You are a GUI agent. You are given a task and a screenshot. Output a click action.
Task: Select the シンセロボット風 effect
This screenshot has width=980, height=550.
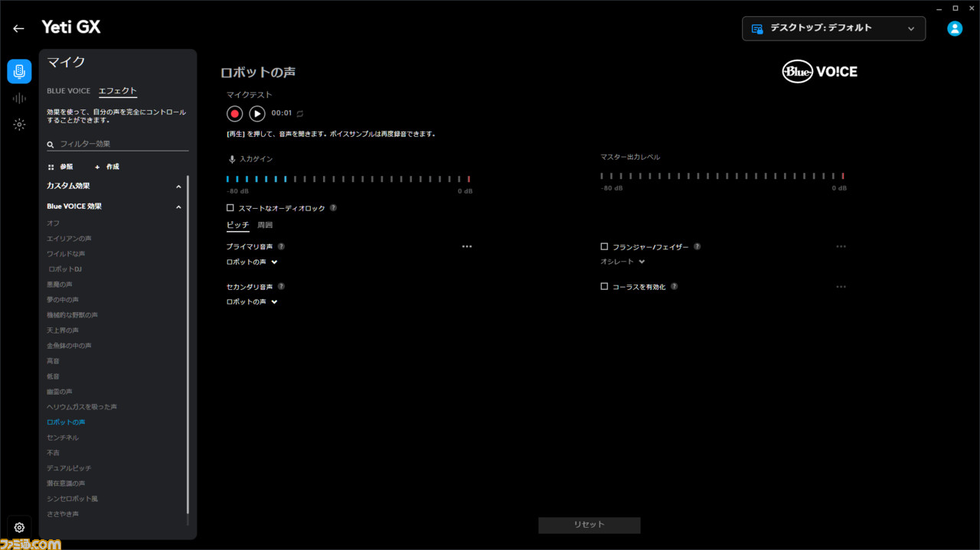[72, 499]
